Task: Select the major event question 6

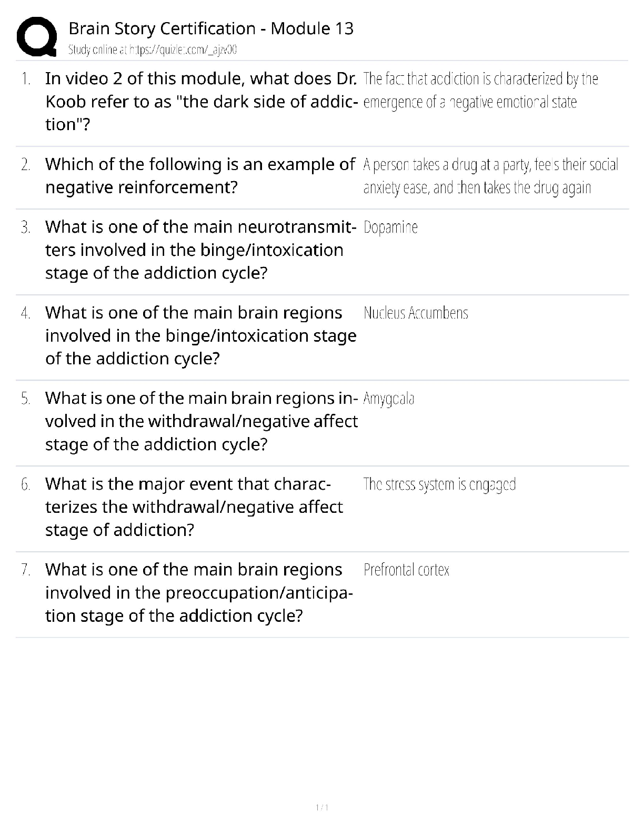Action: click(194, 507)
